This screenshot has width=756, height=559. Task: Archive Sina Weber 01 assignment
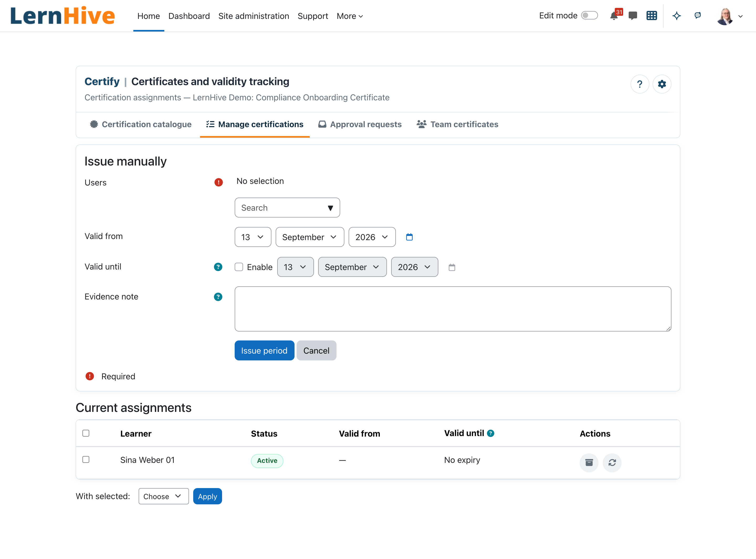click(589, 463)
